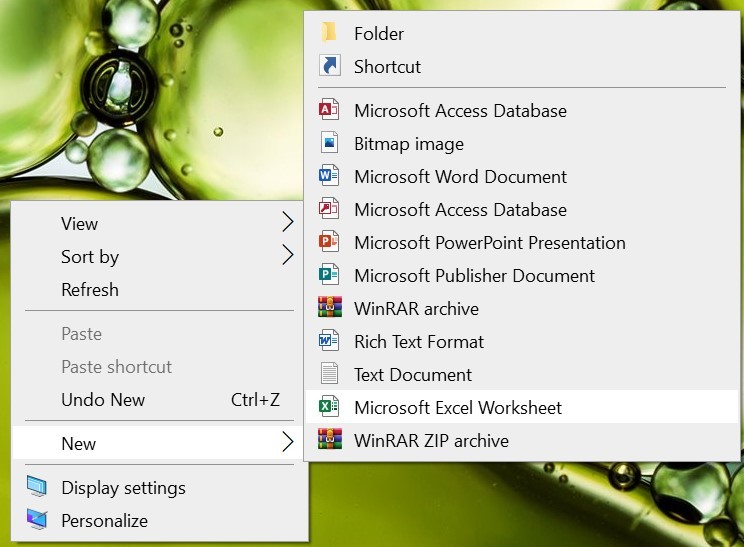Click the Shortcut arrow icon
The width and height of the screenshot is (744, 547).
(x=329, y=66)
